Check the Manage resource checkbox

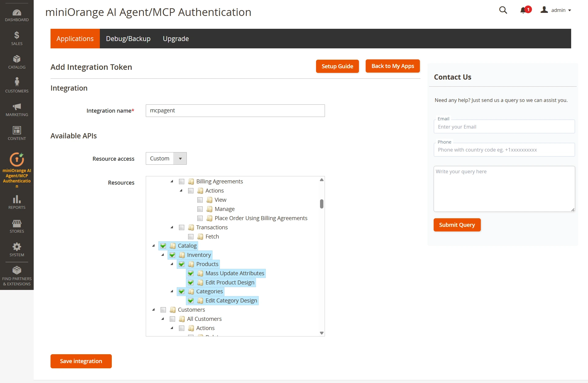coord(200,209)
